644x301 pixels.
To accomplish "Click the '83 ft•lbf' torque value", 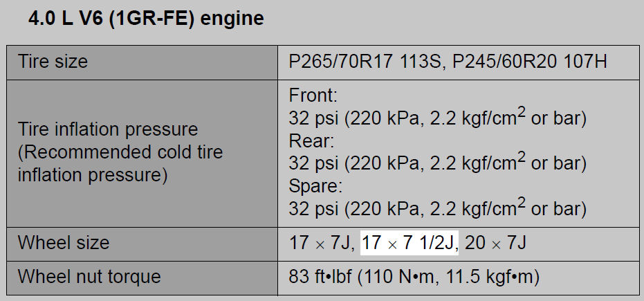I will tap(320, 277).
